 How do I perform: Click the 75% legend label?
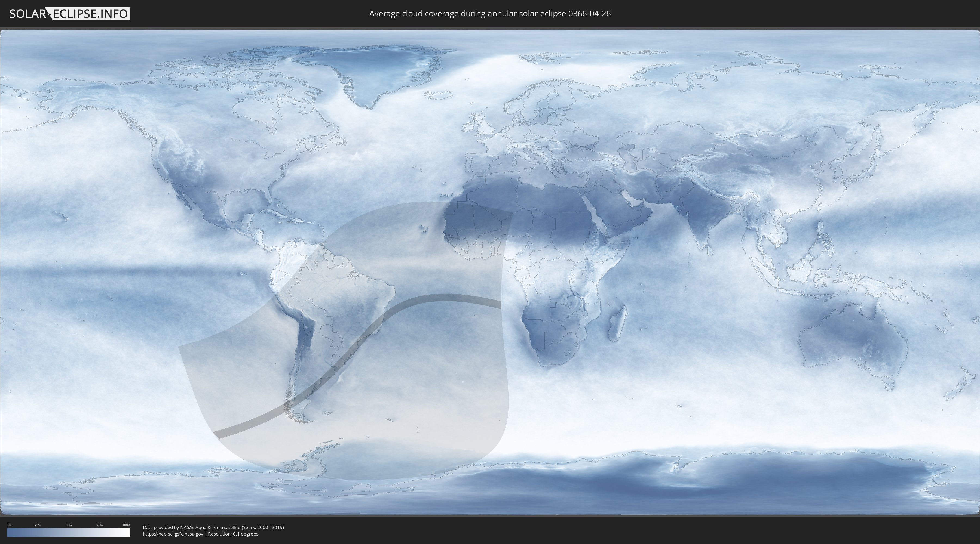(x=99, y=525)
